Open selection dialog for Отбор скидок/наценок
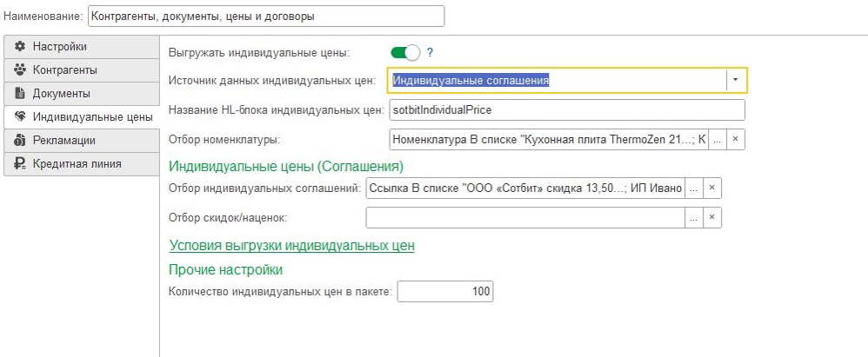 (694, 217)
